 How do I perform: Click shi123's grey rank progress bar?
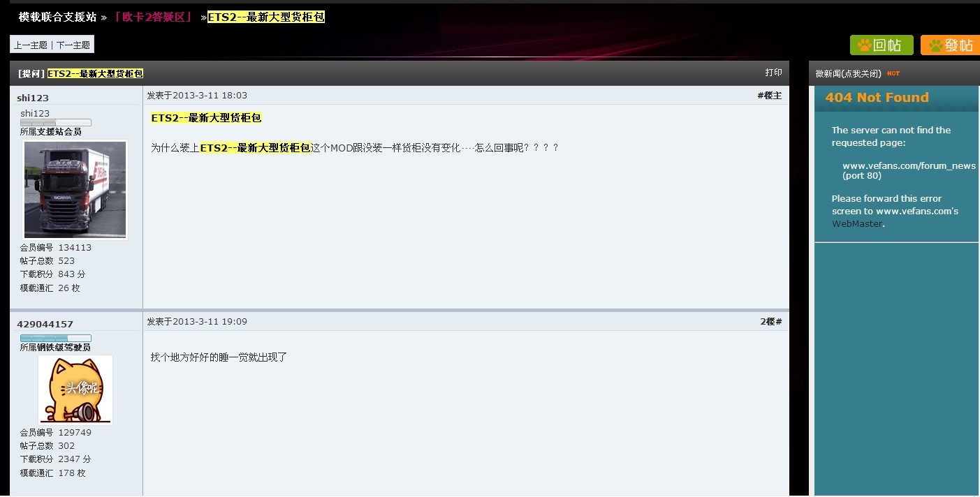click(56, 123)
